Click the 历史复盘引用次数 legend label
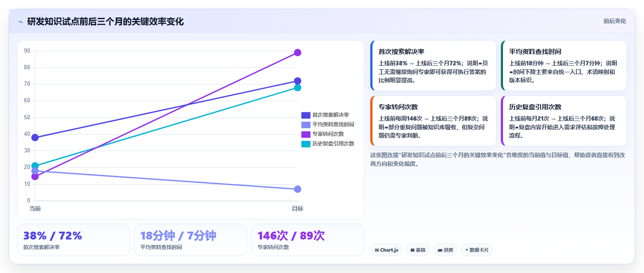This screenshot has height=273, width=644. pyautogui.click(x=333, y=144)
